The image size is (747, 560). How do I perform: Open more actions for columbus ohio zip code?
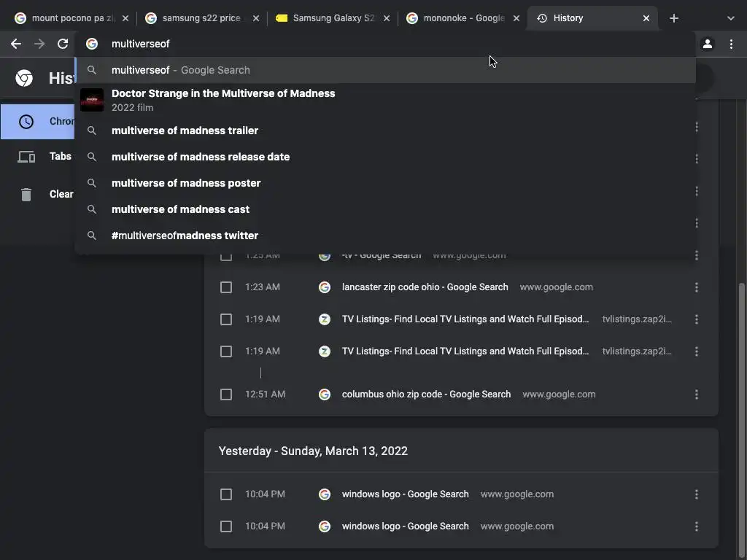pos(696,394)
